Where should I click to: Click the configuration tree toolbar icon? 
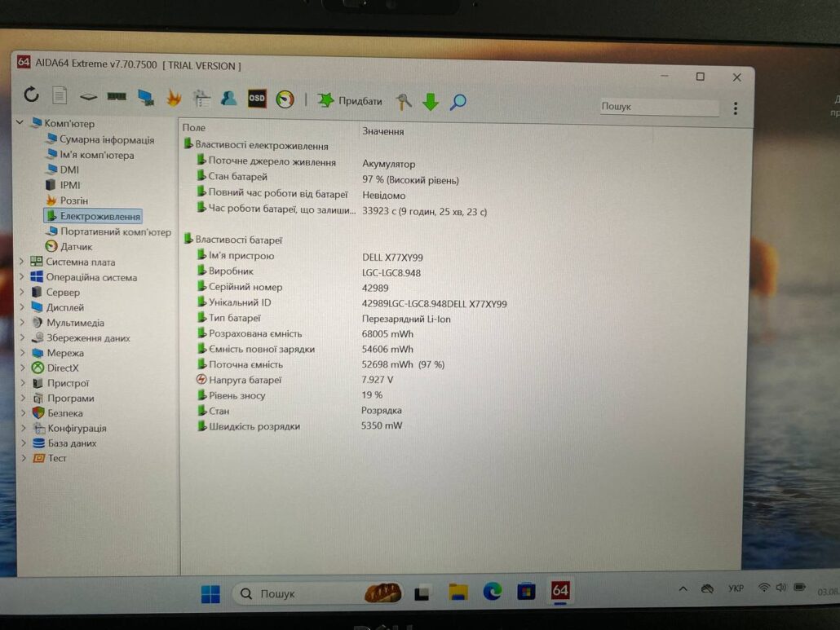[x=201, y=99]
